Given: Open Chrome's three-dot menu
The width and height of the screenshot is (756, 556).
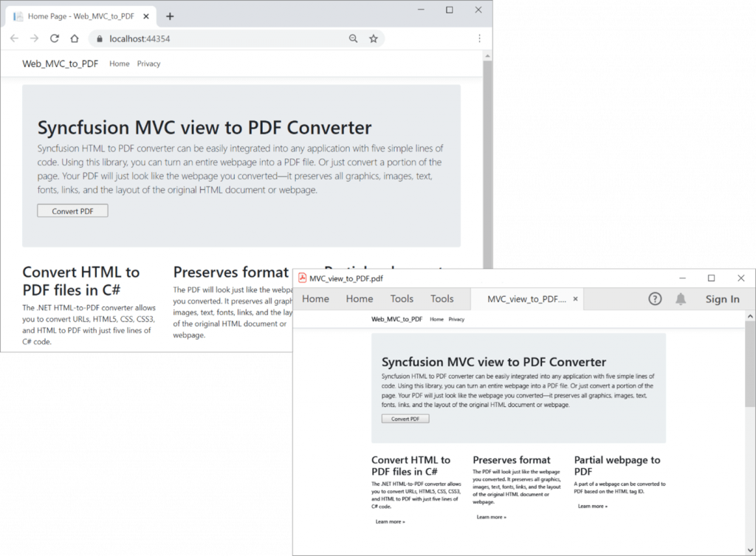Looking at the screenshot, I should (x=479, y=38).
